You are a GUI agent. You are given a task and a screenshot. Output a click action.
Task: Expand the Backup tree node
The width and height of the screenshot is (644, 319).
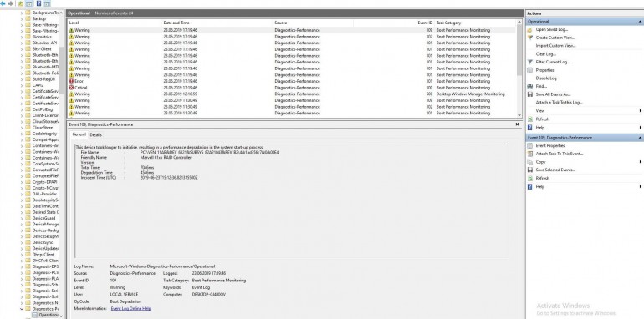pos(22,19)
